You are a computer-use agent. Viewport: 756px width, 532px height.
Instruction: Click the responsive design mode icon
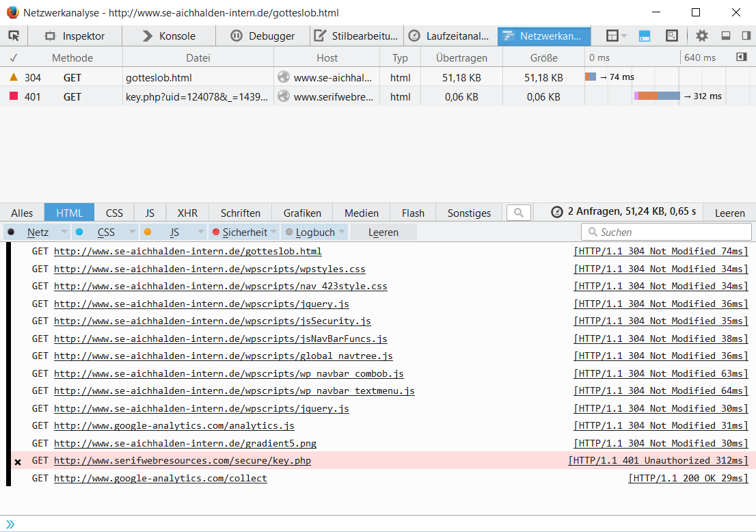point(672,36)
